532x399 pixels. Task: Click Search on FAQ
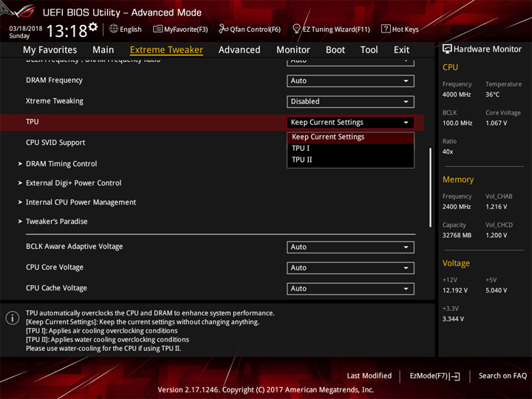(502, 376)
